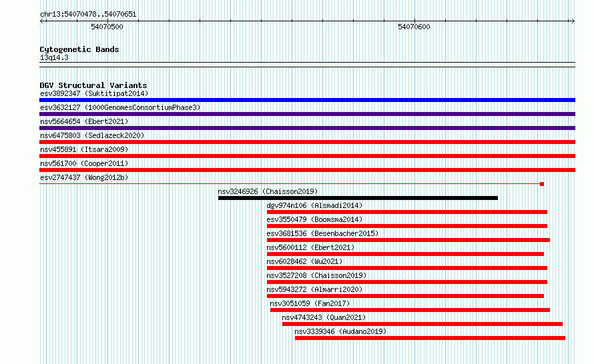Click the nsv6475803 (Sedlazeck2020) label
This screenshot has width=594, height=364.
point(92,135)
